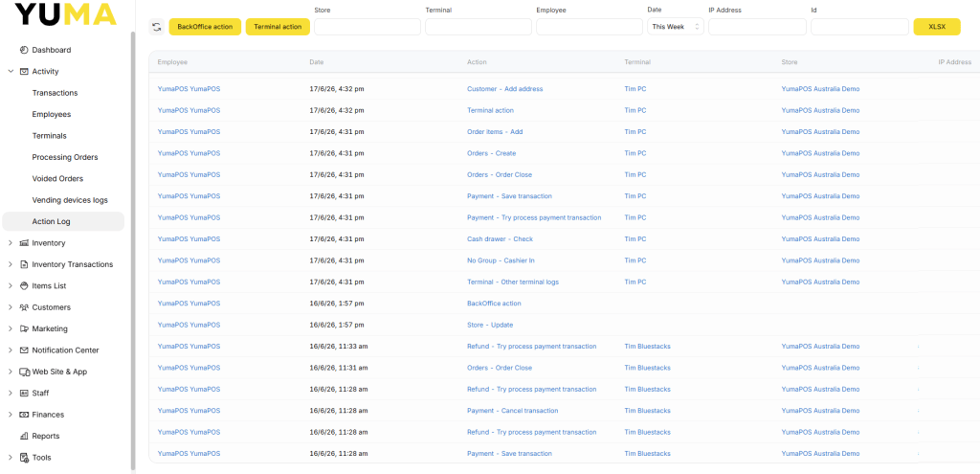Click the Web Site & App icon
Viewport: 980px width, 474px height.
click(24, 372)
